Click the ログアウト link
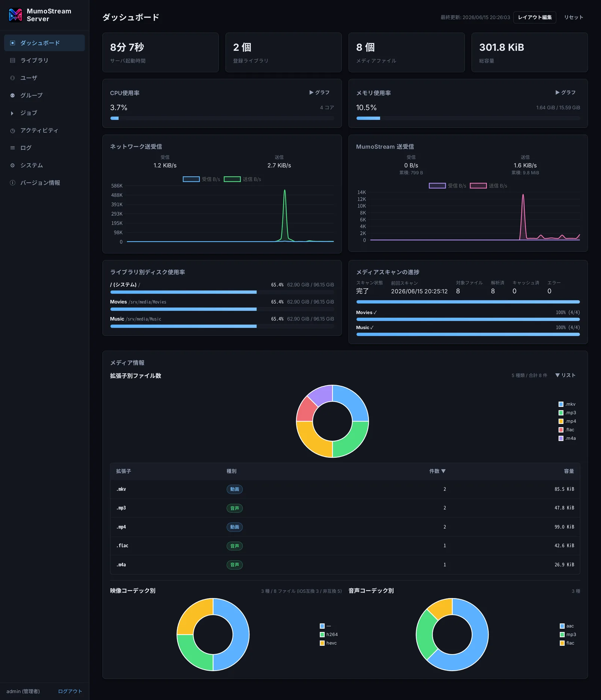Image resolution: width=601 pixels, height=700 pixels. pos(70,691)
